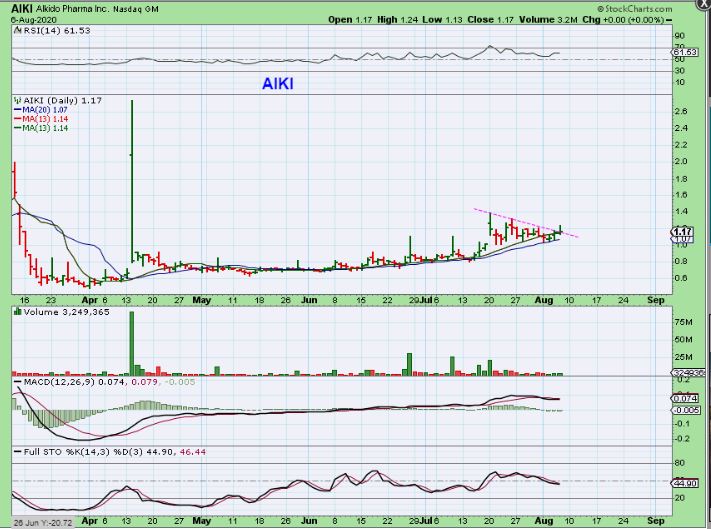This screenshot has height=529, width=711.
Task: Click the blue MA(20) 1.07 legend entry
Action: click(42, 110)
